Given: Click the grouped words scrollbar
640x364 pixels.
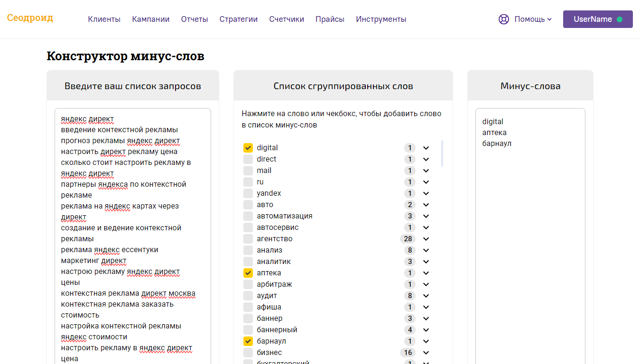Looking at the screenshot, I should click(x=442, y=152).
